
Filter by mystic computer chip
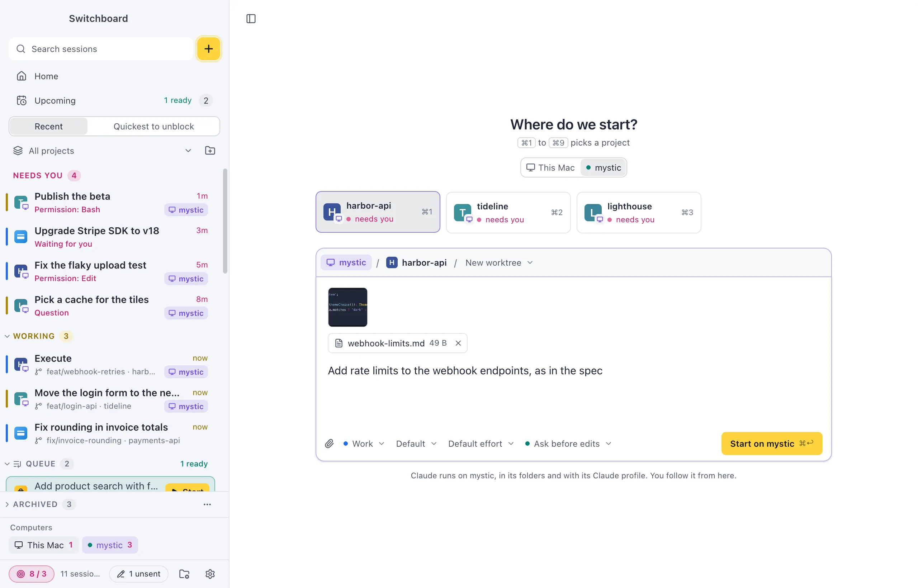coord(110,545)
